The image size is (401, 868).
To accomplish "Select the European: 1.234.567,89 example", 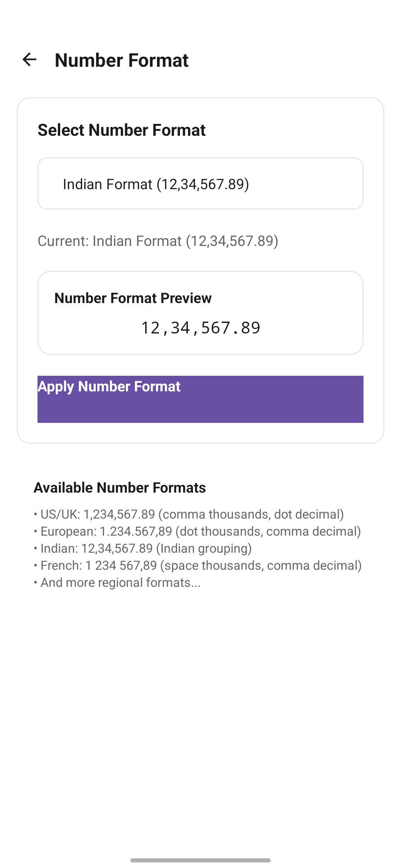I will click(106, 532).
